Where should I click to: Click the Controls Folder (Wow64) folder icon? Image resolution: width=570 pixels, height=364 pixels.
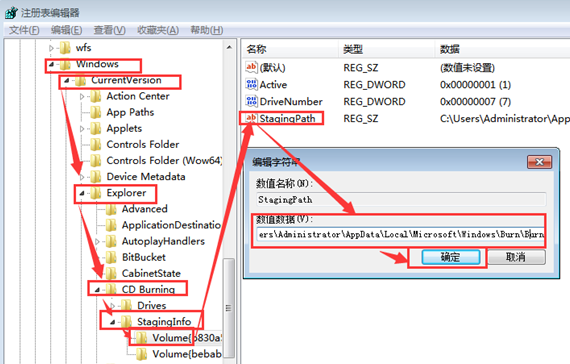pyautogui.click(x=96, y=160)
